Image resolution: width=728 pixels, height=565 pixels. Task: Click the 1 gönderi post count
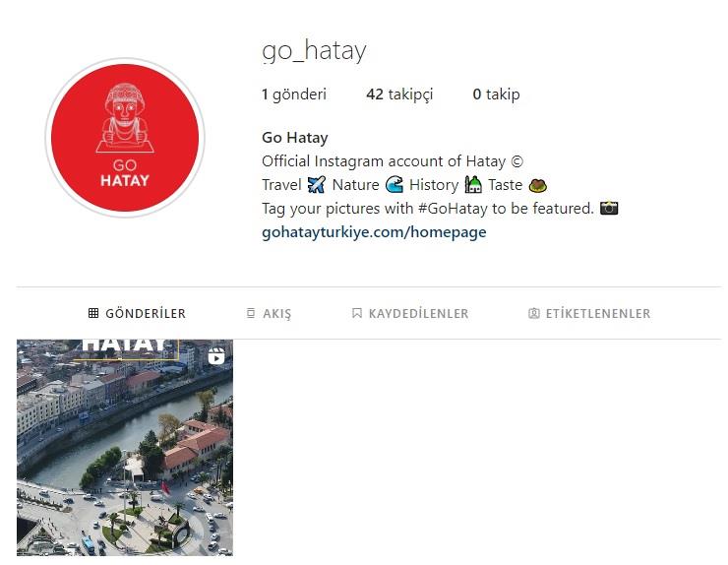tap(294, 94)
